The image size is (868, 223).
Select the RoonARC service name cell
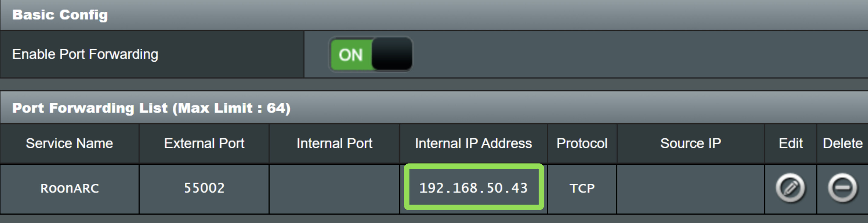(70, 188)
